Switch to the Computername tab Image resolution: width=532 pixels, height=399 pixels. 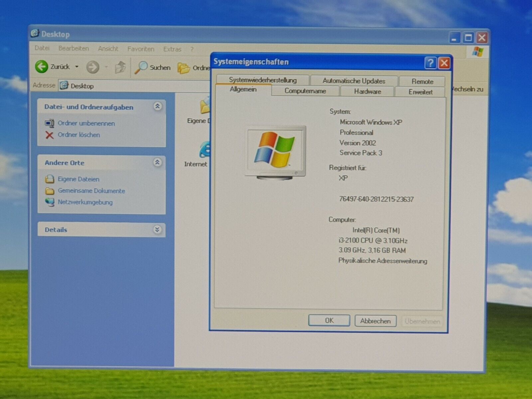click(x=305, y=91)
